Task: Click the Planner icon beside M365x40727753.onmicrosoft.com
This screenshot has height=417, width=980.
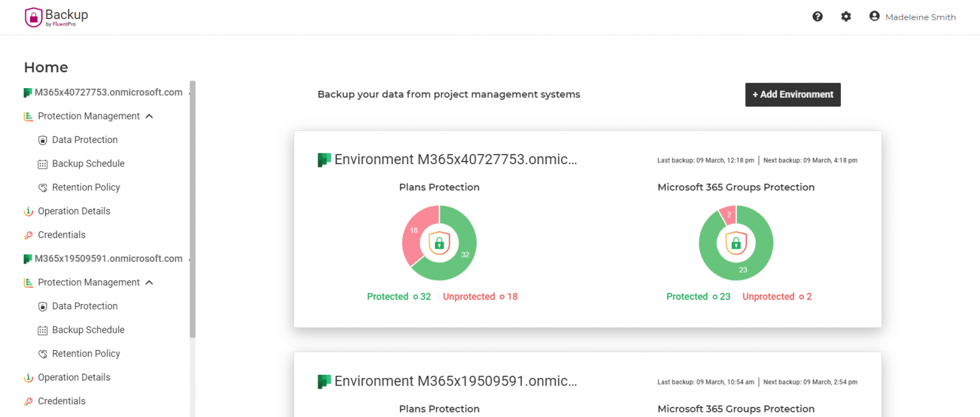Action: coord(27,92)
